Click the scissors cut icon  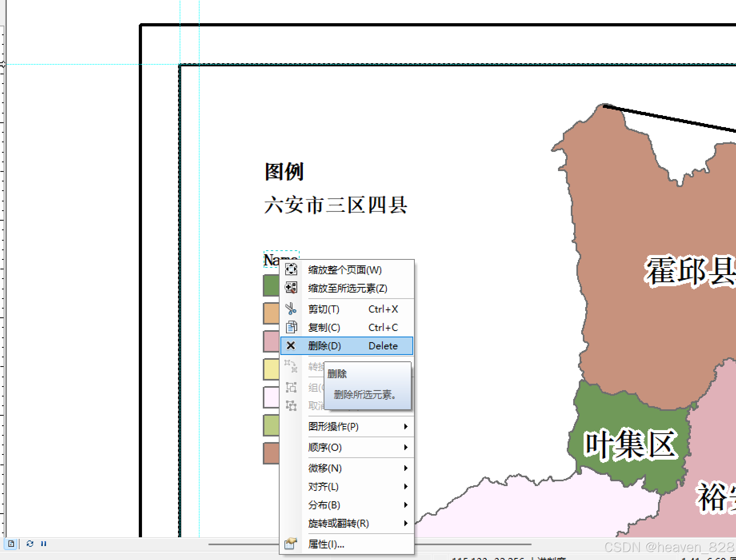[x=291, y=309]
